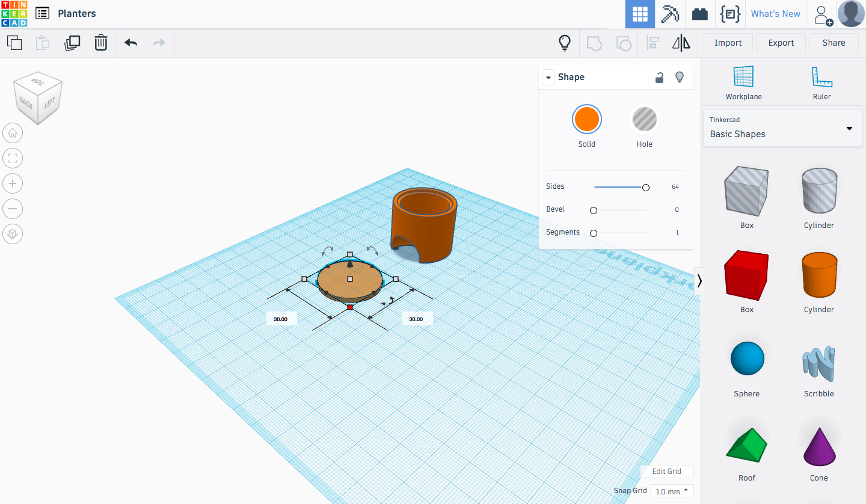This screenshot has width=866, height=504.
Task: Click the Copy toolbar icon
Action: tap(14, 43)
